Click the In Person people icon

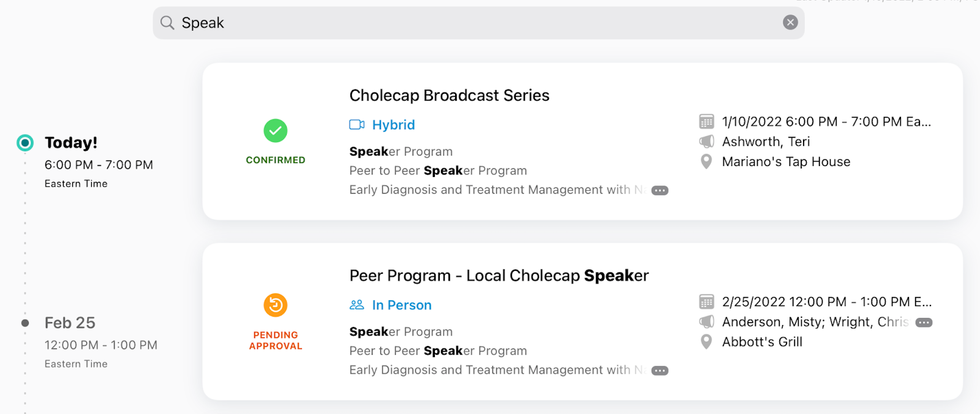356,305
